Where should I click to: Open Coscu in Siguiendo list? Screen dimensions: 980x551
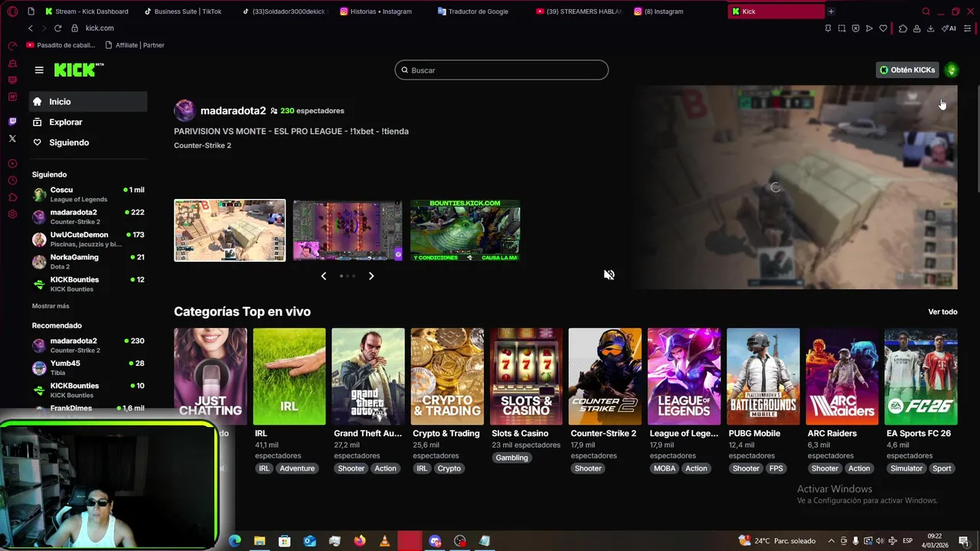tap(88, 194)
